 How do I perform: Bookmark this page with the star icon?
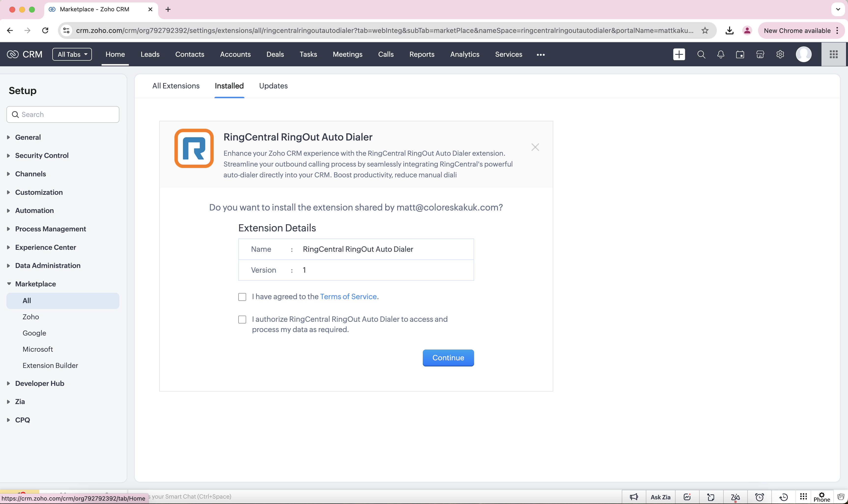[x=705, y=30]
